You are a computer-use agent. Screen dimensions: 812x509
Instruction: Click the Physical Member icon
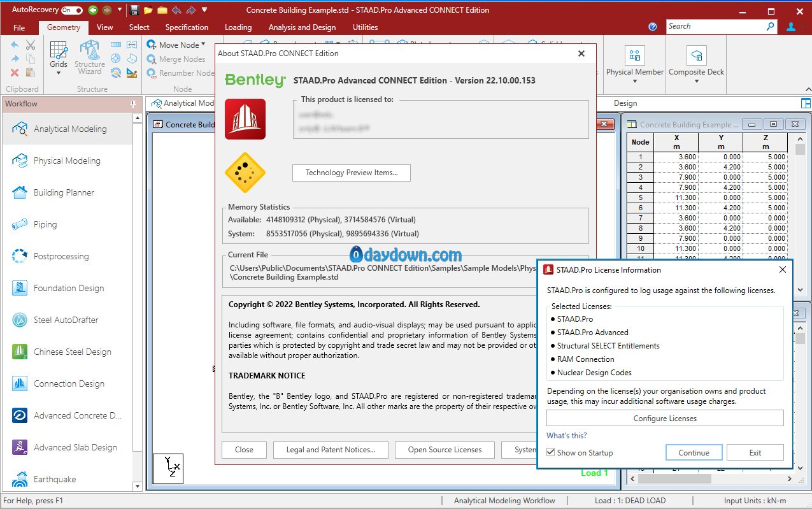pos(635,55)
